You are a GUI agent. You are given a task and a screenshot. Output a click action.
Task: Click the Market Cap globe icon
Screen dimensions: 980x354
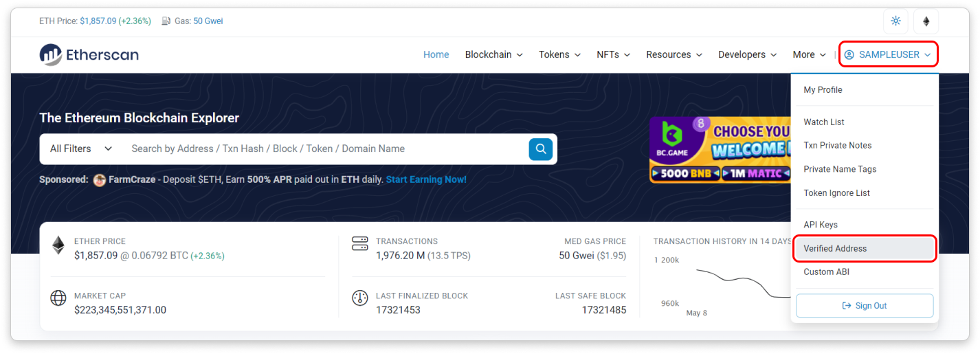pos(58,298)
